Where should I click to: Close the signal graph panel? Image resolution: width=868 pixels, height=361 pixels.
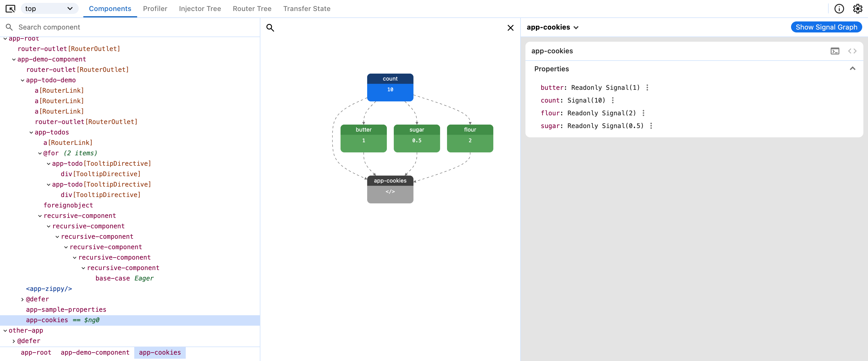[x=510, y=28]
